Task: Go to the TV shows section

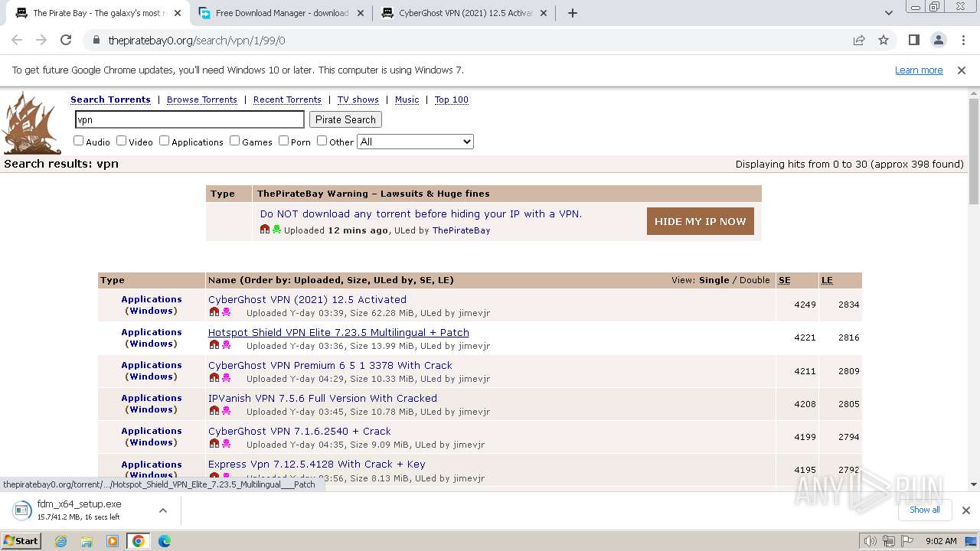Action: click(x=358, y=99)
